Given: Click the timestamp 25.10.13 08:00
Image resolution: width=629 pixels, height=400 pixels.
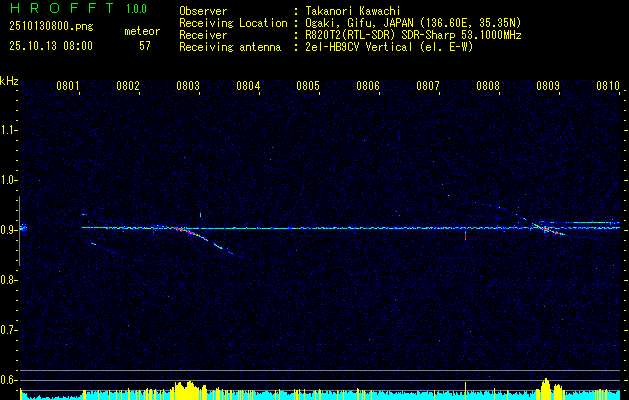Looking at the screenshot, I should point(51,46).
